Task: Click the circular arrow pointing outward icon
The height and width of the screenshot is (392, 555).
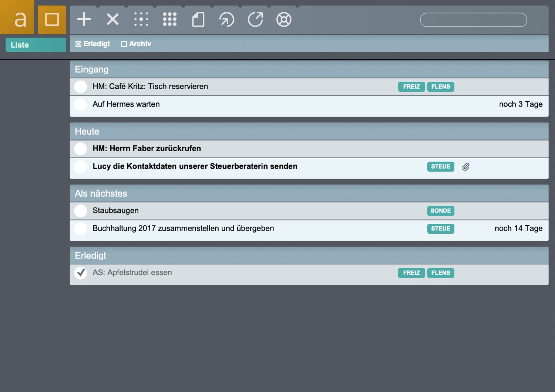Action: (x=255, y=19)
